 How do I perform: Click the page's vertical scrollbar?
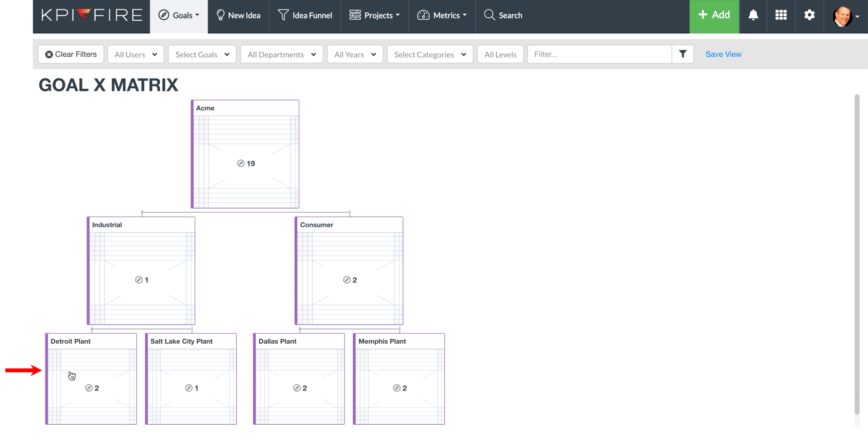(857, 254)
